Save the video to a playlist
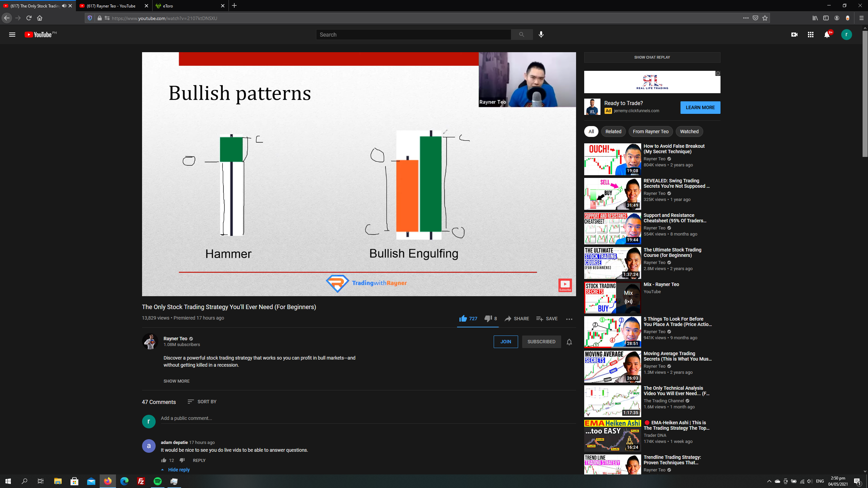The width and height of the screenshot is (868, 488). point(547,319)
